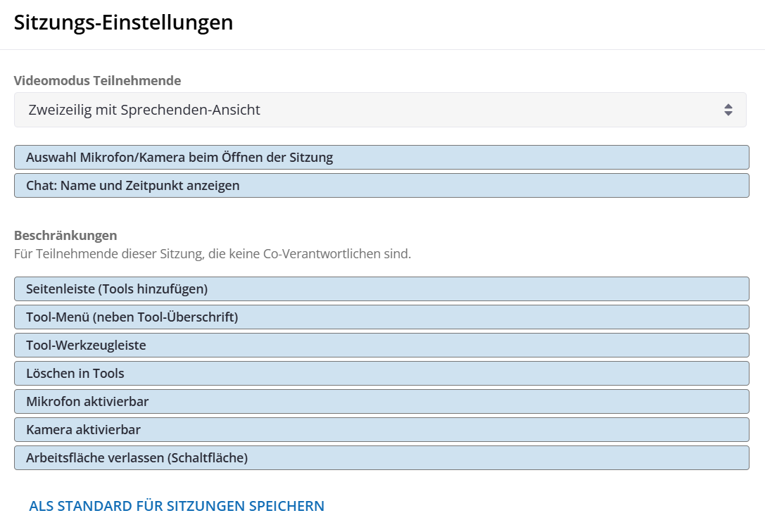
Task: Toggle Tool-Menü (neben Tool-Überschrift) restriction
Action: point(381,317)
